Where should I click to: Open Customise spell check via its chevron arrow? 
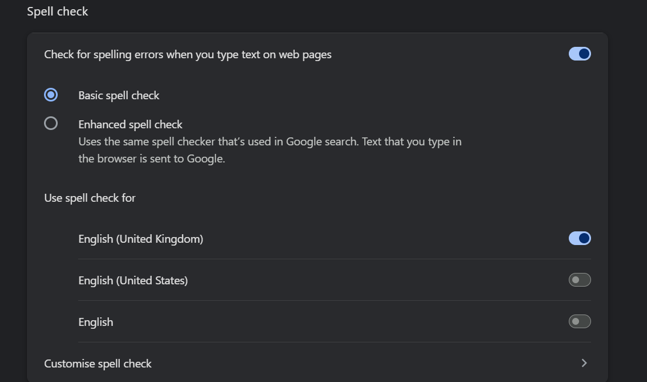click(584, 363)
